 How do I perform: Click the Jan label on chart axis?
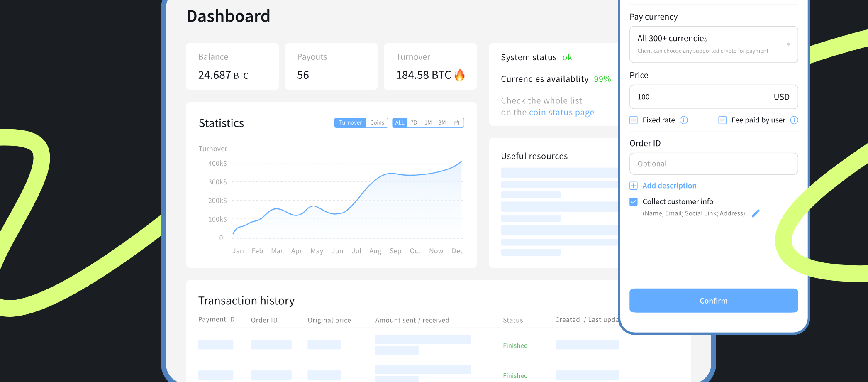[238, 251]
